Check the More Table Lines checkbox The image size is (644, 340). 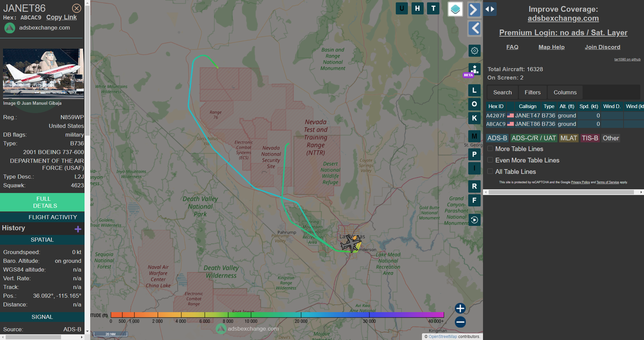coord(490,148)
